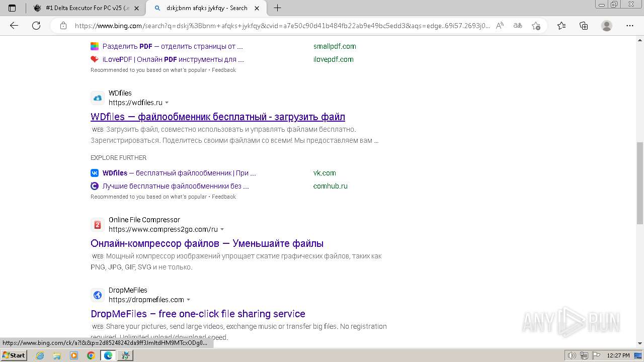The height and width of the screenshot is (362, 644).
Task: Click the taskbar clock showing 12:27 PM
Action: pos(618,355)
